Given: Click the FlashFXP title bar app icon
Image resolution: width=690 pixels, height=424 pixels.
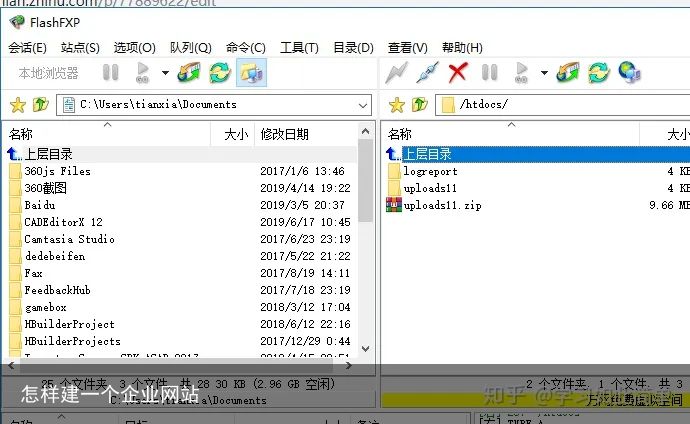Looking at the screenshot, I should [17, 22].
